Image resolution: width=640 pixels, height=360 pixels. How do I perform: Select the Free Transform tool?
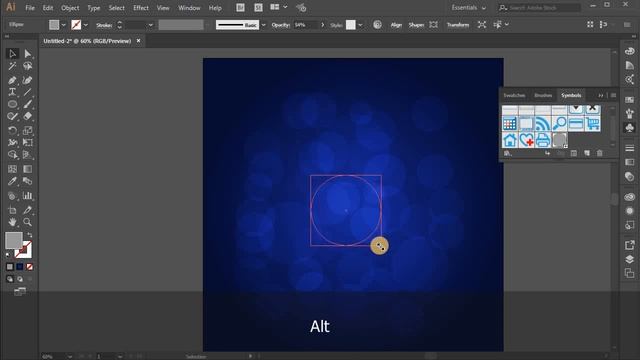point(27,142)
